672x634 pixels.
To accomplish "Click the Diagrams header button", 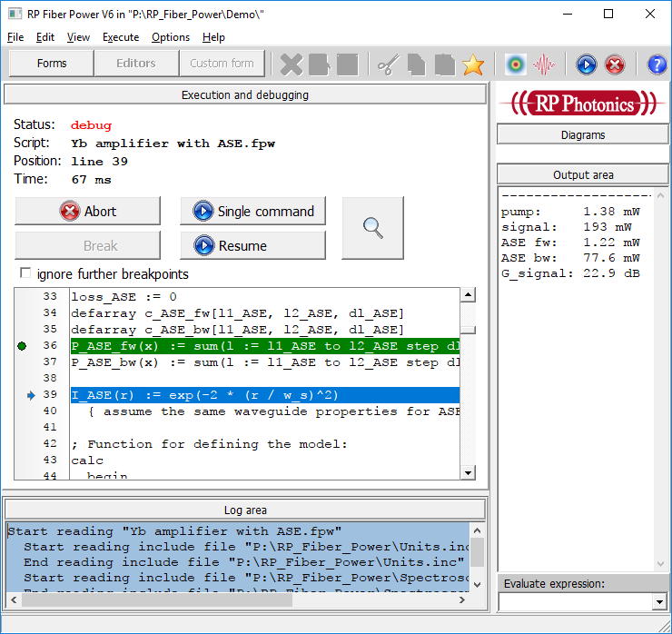I will (583, 134).
